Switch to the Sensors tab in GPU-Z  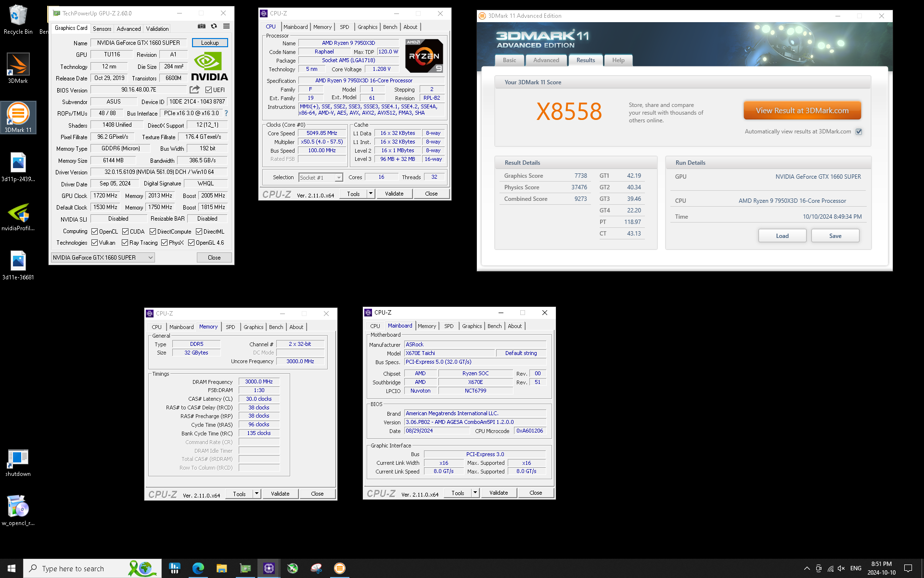tap(102, 29)
